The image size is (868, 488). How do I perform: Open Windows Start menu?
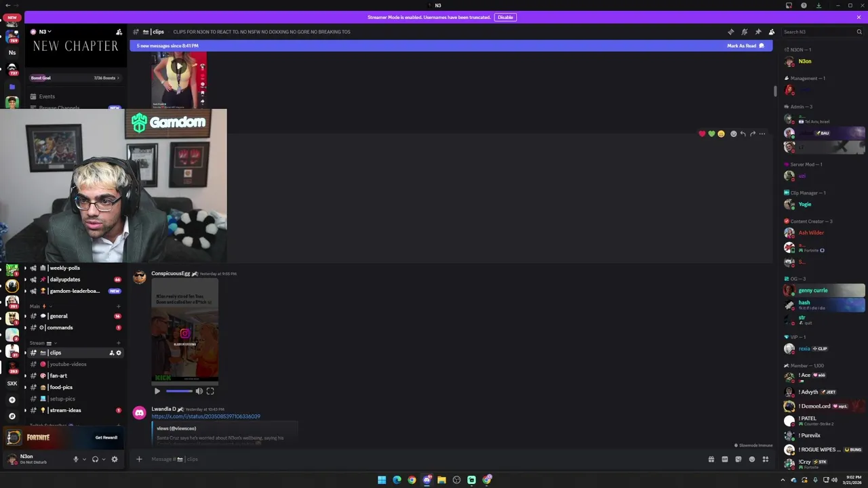point(382,480)
